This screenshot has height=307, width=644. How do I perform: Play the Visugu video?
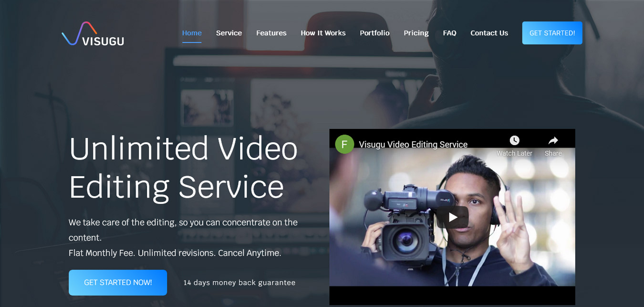pyautogui.click(x=453, y=217)
